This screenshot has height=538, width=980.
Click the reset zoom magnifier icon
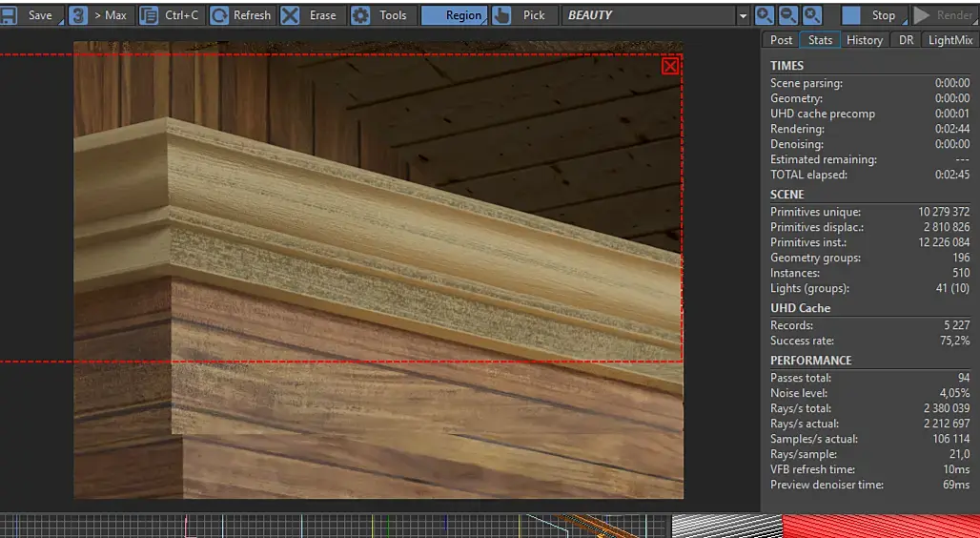[x=811, y=15]
